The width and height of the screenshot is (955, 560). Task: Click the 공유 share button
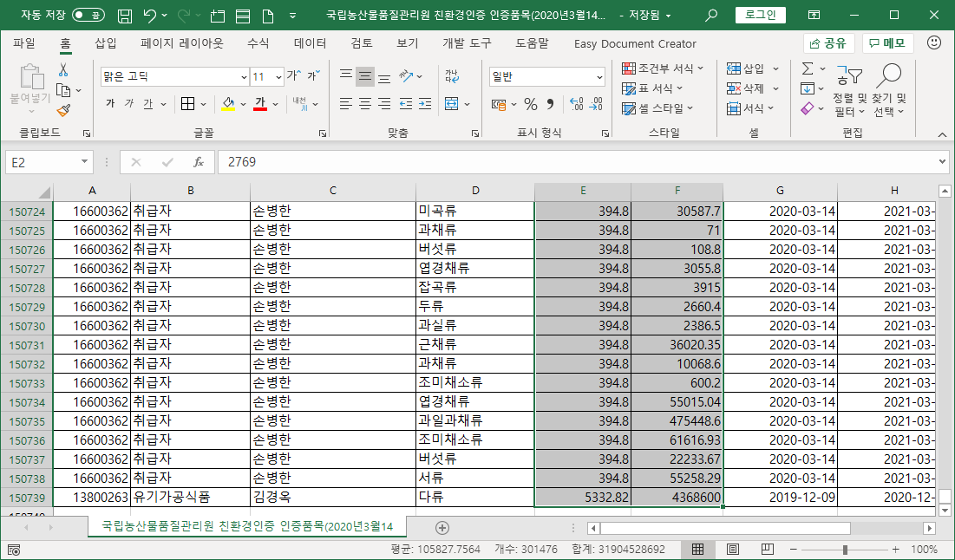(x=829, y=43)
